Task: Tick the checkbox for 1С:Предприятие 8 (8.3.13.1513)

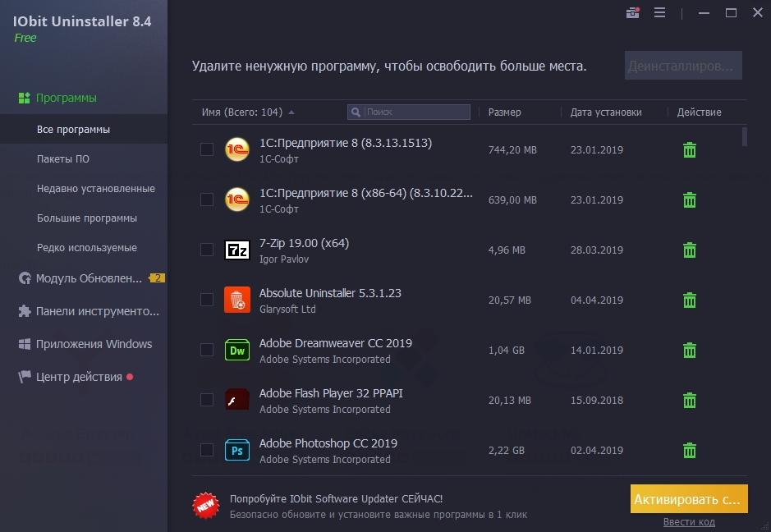Action: point(207,149)
